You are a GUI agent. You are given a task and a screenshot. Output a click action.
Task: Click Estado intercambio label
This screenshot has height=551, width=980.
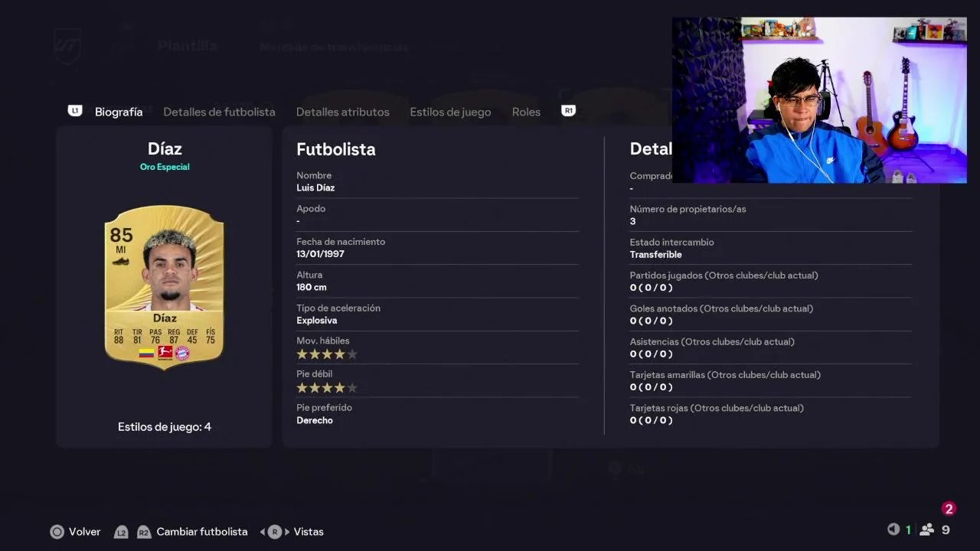click(671, 243)
